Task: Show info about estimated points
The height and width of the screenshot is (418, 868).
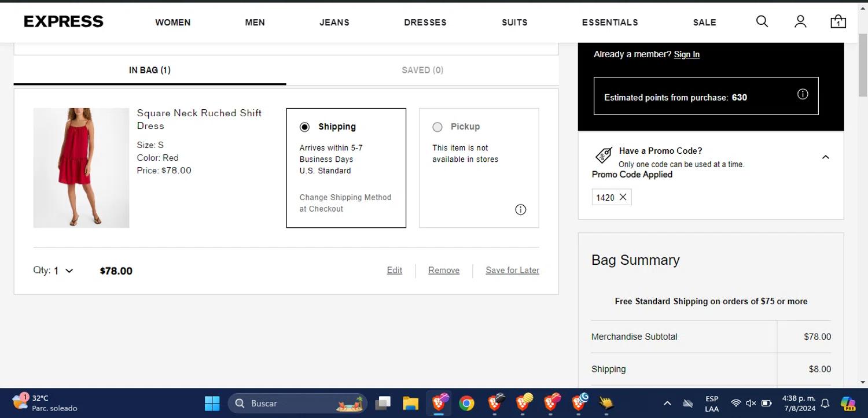Action: pyautogui.click(x=803, y=94)
